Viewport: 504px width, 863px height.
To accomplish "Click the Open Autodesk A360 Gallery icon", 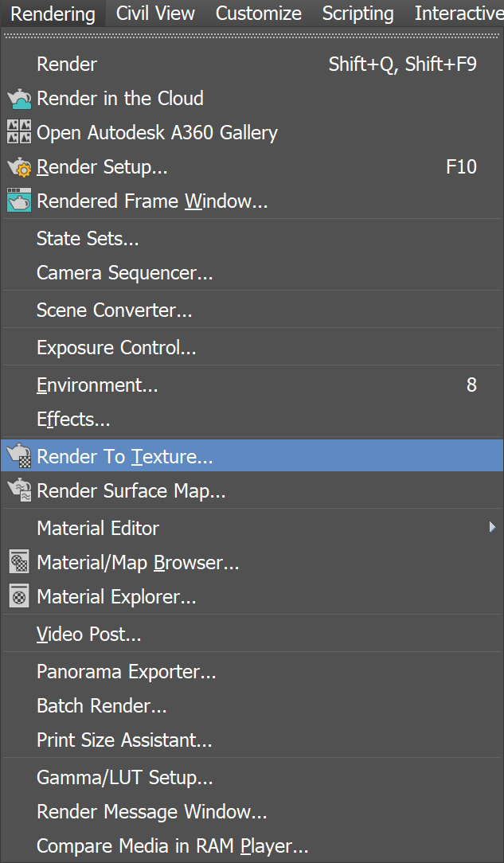I will pos(18,133).
